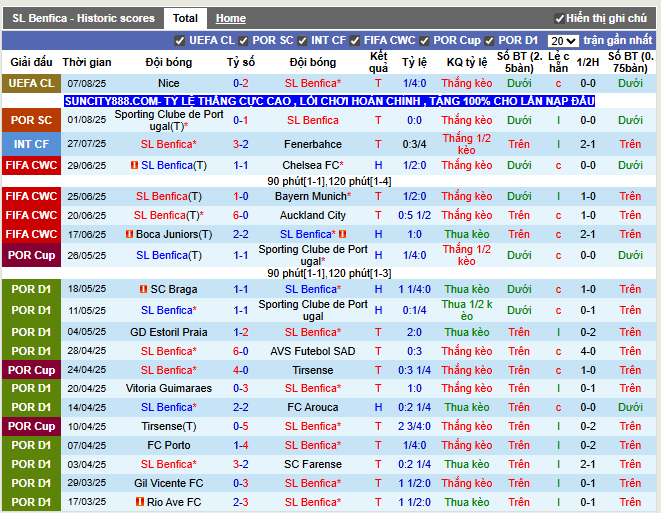Image resolution: width=661 pixels, height=513 pixels.
Task: Open Chelsea FC team link
Action: click(x=313, y=165)
